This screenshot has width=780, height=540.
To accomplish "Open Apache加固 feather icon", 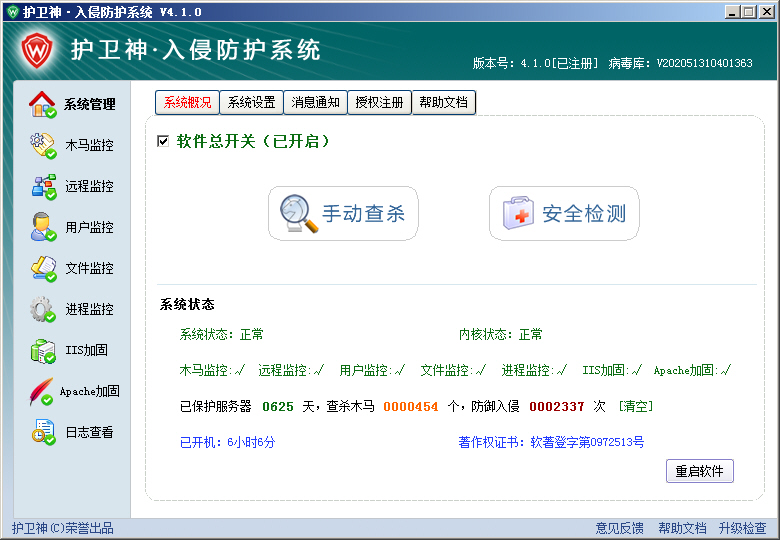I will click(42, 391).
